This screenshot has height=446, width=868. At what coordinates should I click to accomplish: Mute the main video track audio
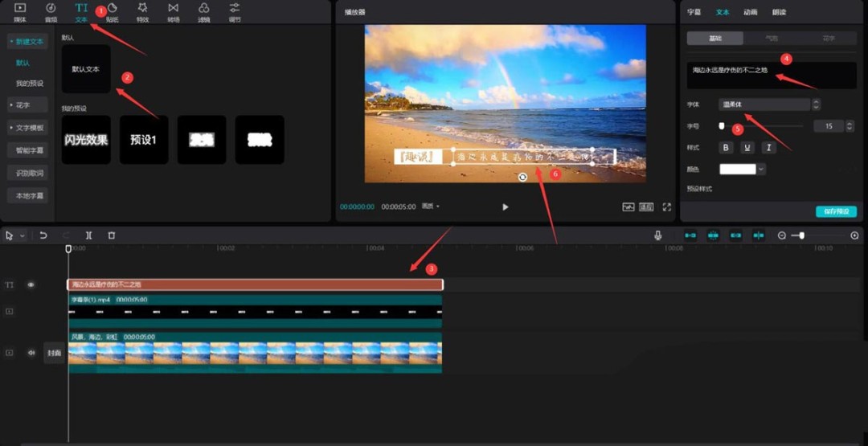tap(31, 352)
